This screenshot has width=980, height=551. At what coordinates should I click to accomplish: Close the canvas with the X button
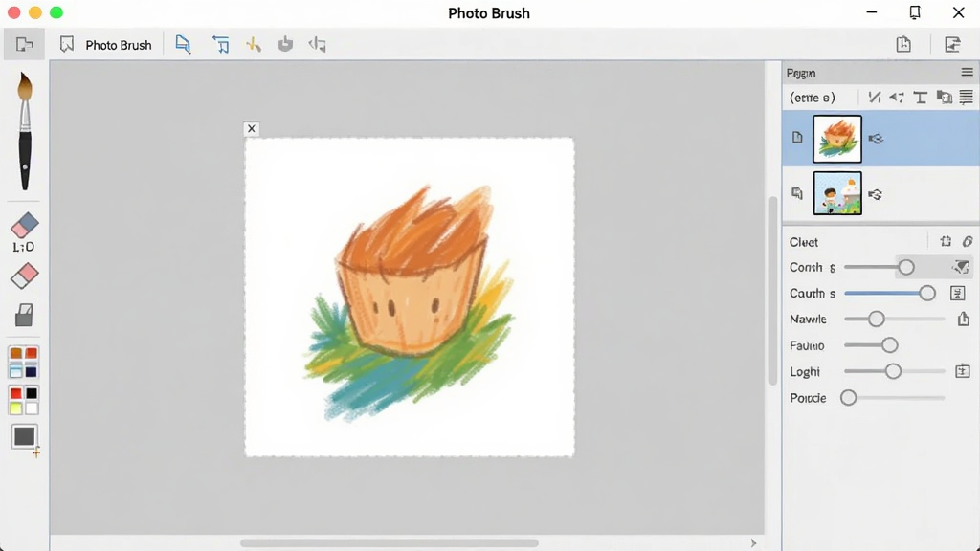pos(252,129)
